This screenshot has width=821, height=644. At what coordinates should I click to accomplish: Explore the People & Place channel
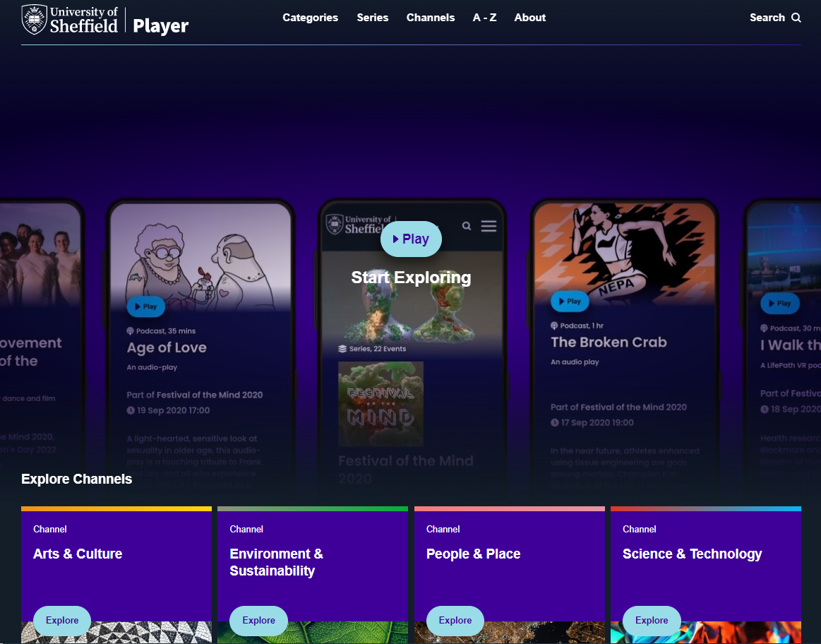pyautogui.click(x=455, y=620)
